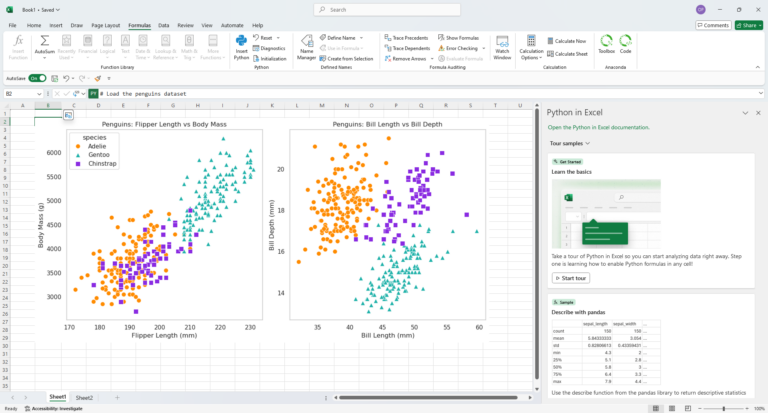Click the Insert Python button

[x=241, y=46]
